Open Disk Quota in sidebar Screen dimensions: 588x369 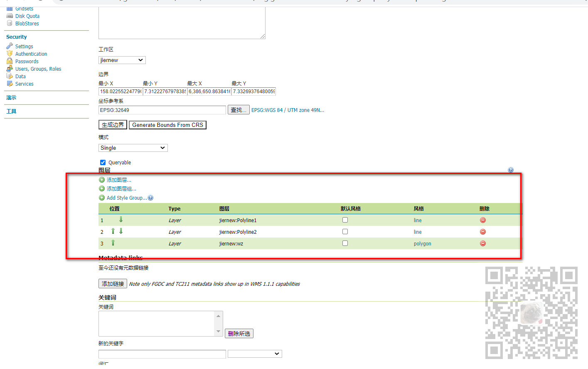27,16
